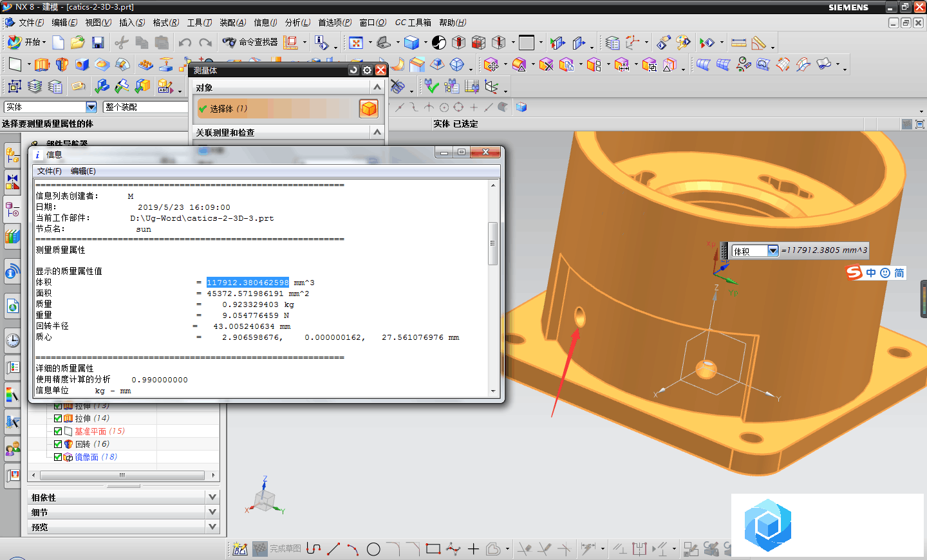Viewport: 927px width, 560px height.
Task: Collapse the 关联测量和检查 section
Action: tap(377, 132)
